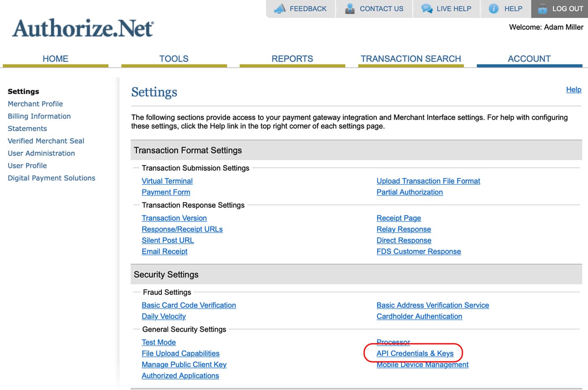
Task: Click LOG OUT in the top bar
Action: click(568, 9)
